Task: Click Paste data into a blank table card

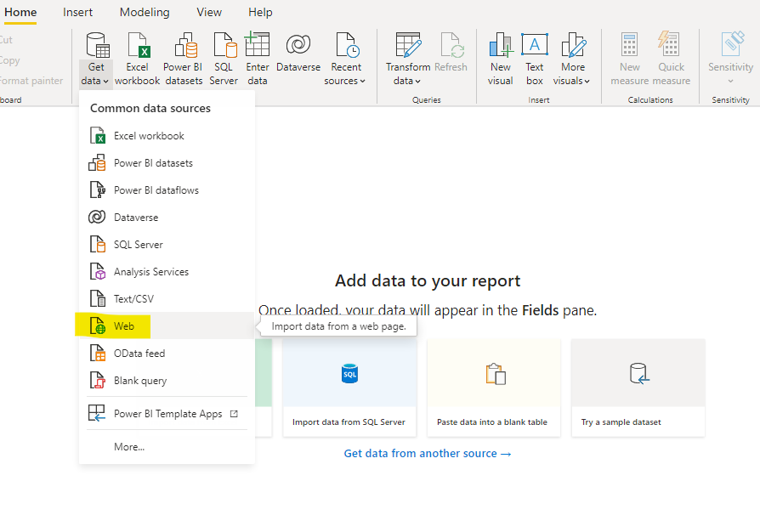Action: pyautogui.click(x=493, y=388)
